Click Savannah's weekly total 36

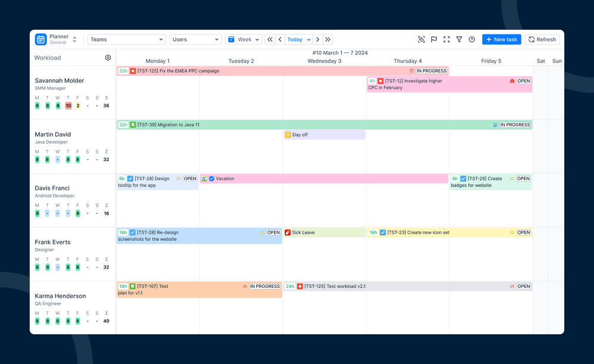pyautogui.click(x=106, y=106)
